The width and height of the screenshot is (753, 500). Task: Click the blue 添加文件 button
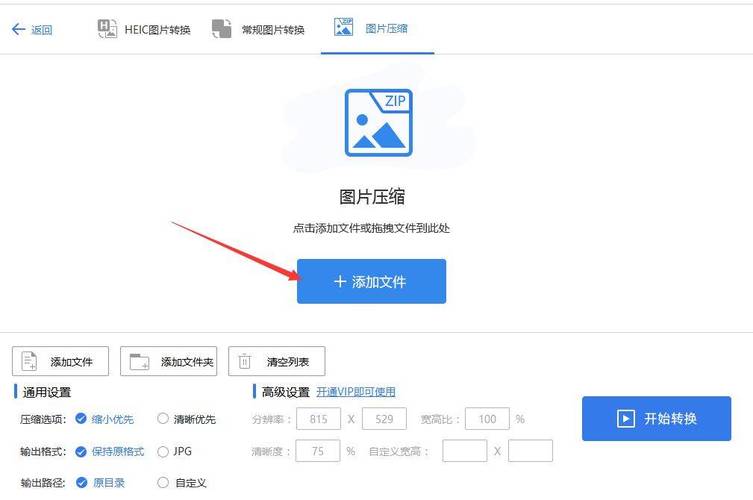(x=371, y=281)
